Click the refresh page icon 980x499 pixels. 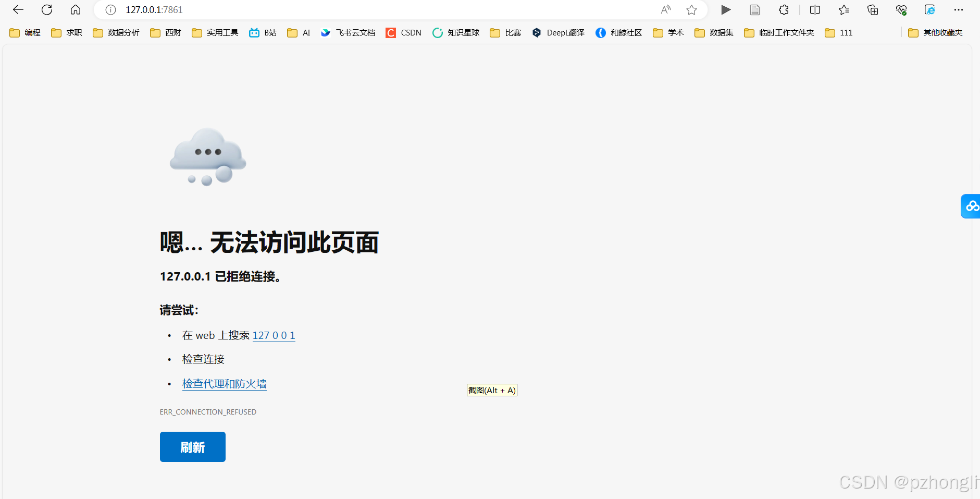pos(47,9)
